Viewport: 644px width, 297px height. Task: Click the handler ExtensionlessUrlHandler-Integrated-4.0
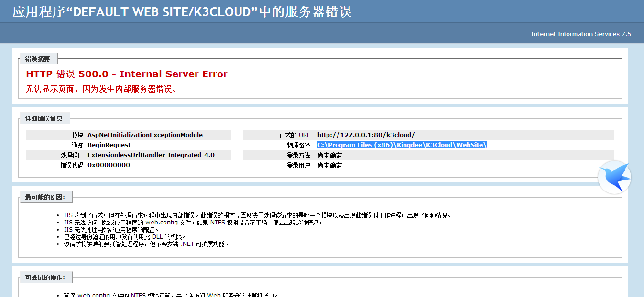(x=151, y=155)
